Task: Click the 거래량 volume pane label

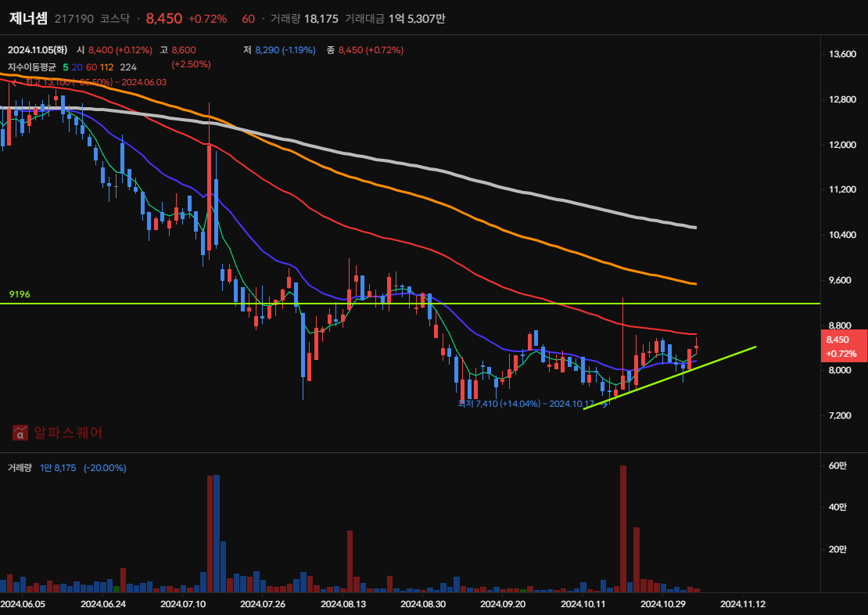Action: (x=20, y=468)
